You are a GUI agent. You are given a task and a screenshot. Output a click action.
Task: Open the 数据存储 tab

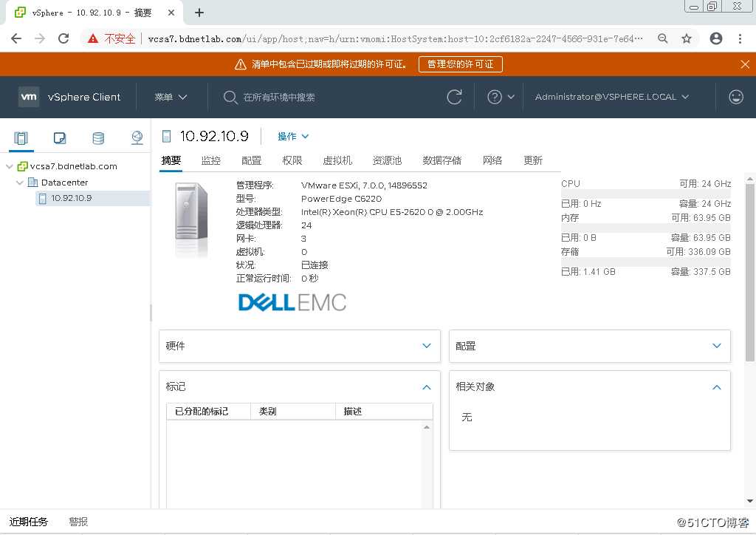442,160
